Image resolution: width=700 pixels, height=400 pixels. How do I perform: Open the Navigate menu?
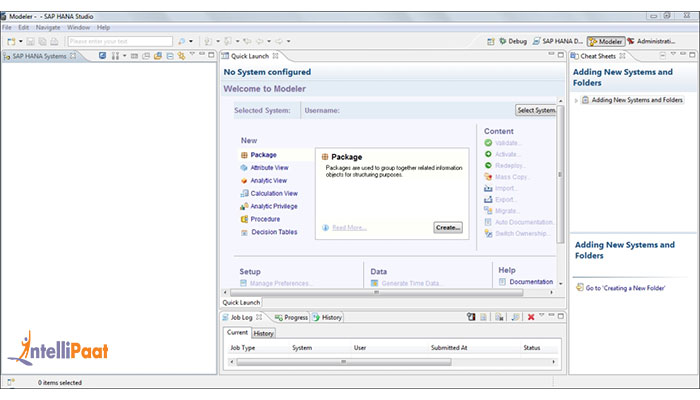[48, 27]
